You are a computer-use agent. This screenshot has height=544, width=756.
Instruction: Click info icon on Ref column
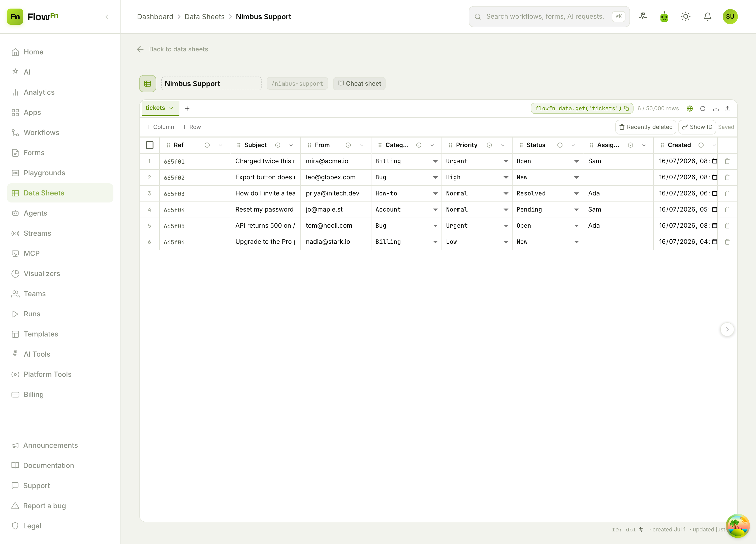207,145
